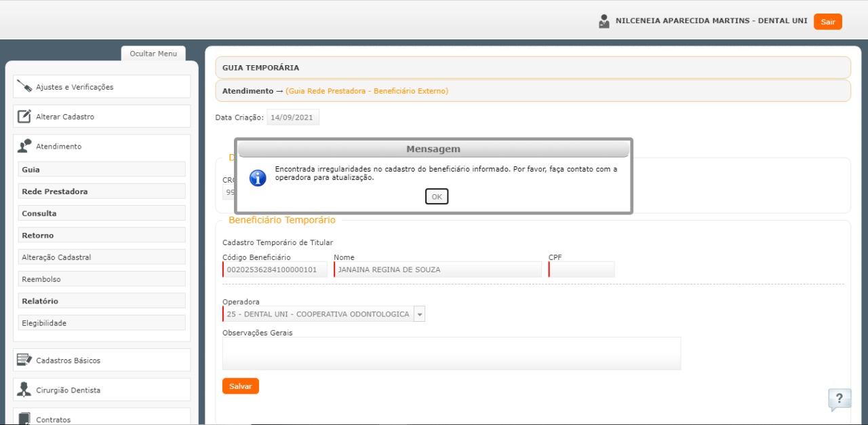Expand the Contratos menu
The height and width of the screenshot is (425, 868).
pos(102,417)
